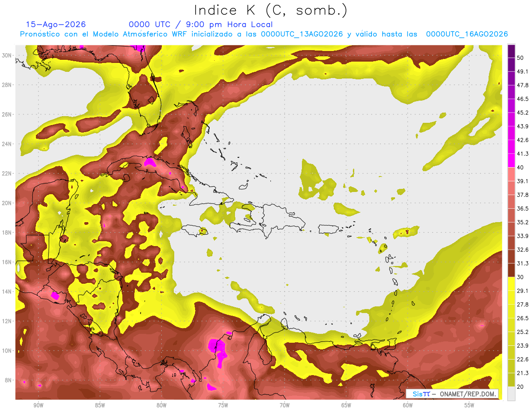Viewport: 532px width, 411px height.
Task: Click the '43.9' value on the color scale
Action: coord(523,126)
